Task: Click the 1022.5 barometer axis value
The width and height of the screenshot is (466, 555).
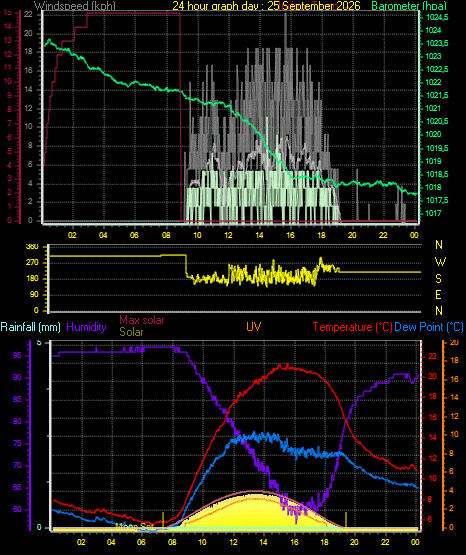Action: tap(437, 69)
